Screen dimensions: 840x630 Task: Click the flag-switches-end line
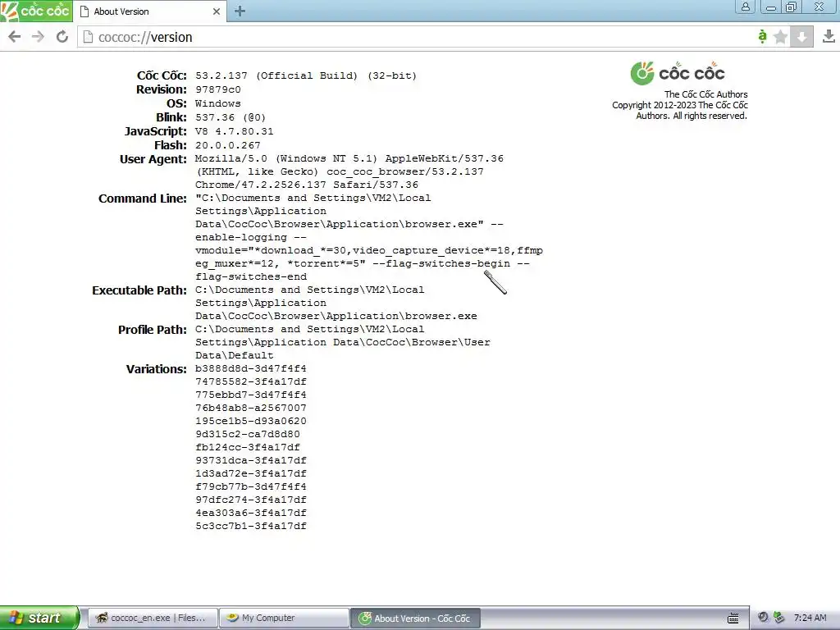pyautogui.click(x=251, y=277)
